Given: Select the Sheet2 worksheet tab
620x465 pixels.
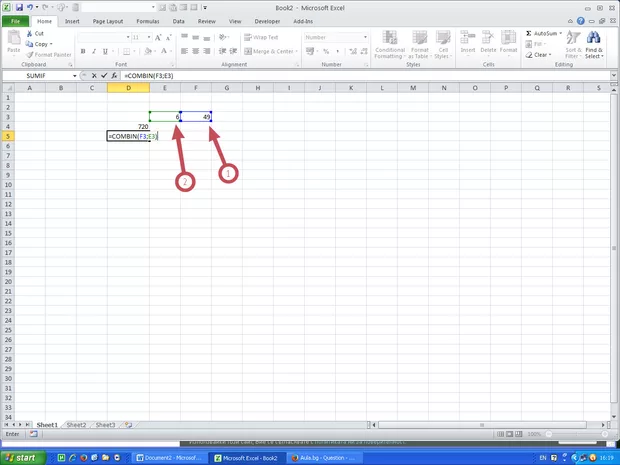Looking at the screenshot, I should pyautogui.click(x=76, y=425).
